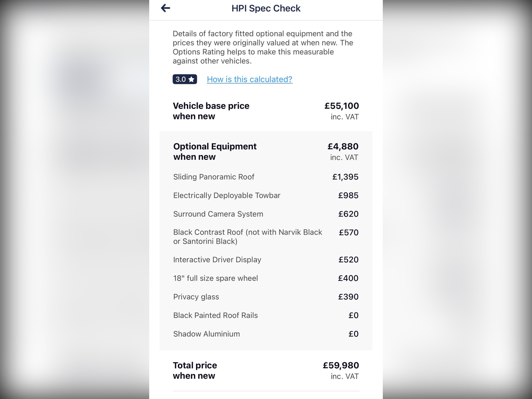Image resolution: width=532 pixels, height=399 pixels.
Task: Click the £4,880 optional equipment total
Action: point(343,146)
